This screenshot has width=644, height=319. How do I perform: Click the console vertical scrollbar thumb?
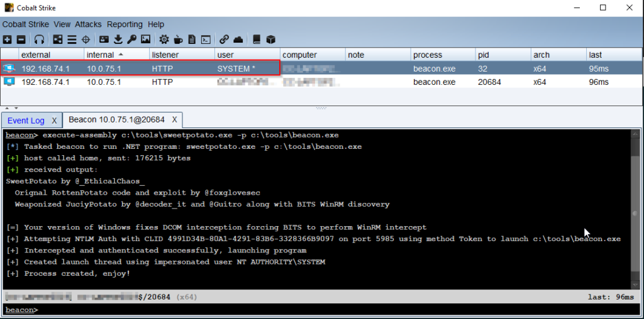pyautogui.click(x=635, y=214)
